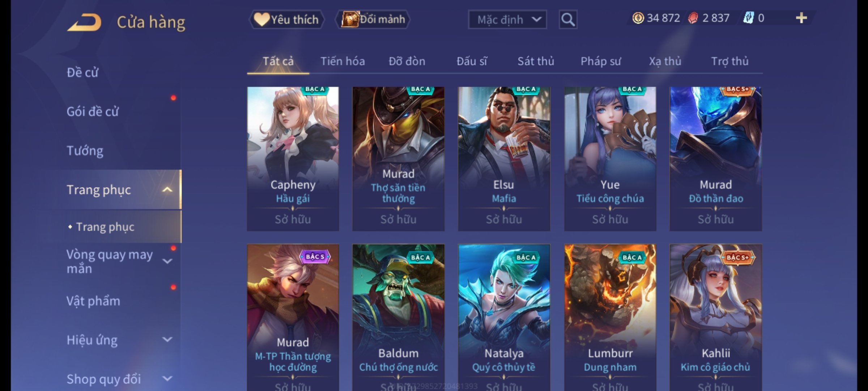Select Kahlii Kim cô giáo chủ card
The height and width of the screenshot is (391, 868).
point(716,318)
